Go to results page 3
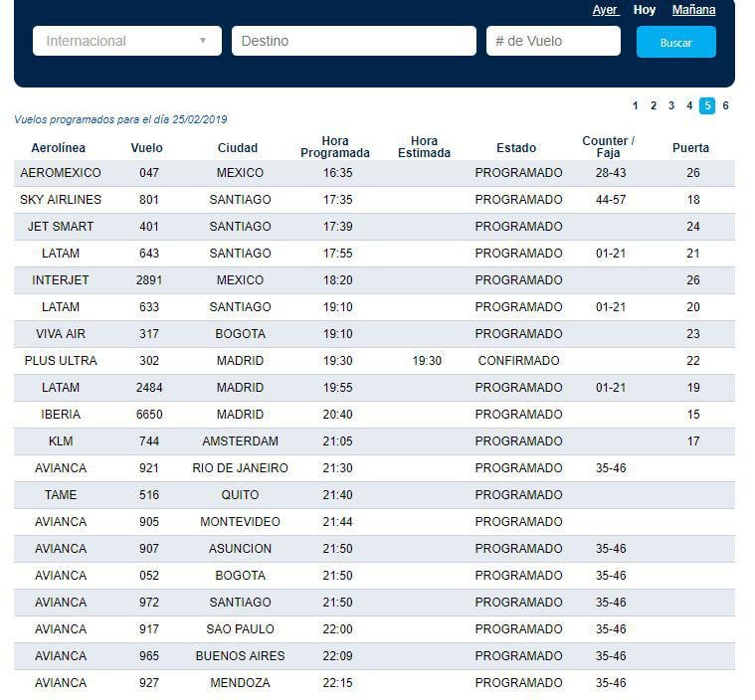Viewport: 755px width, 700px height. click(671, 105)
